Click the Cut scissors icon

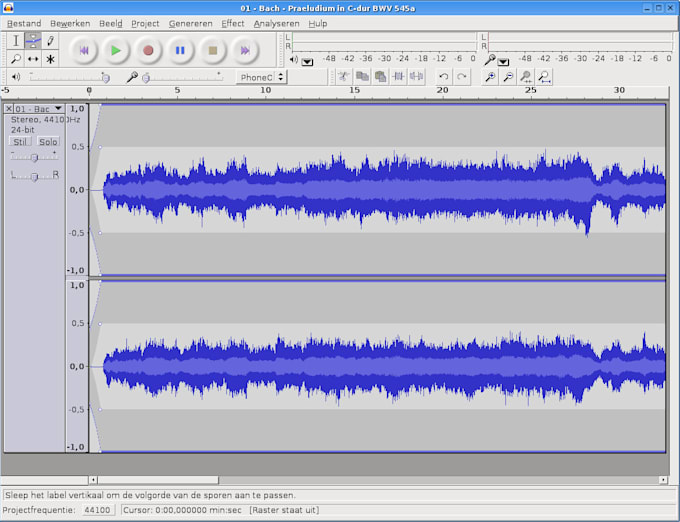point(343,76)
